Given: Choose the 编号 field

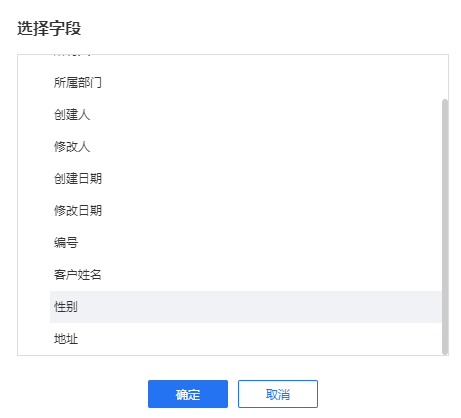Looking at the screenshot, I should (x=246, y=242).
